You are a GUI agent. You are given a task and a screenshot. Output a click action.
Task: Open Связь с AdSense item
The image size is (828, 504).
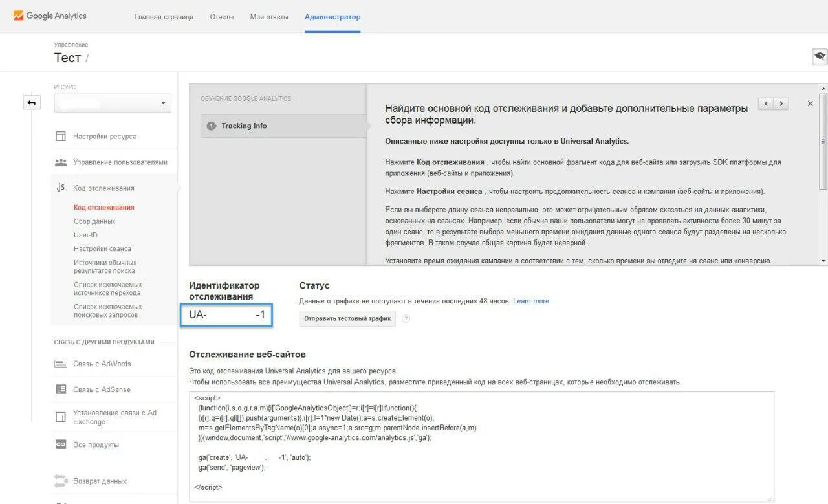coord(102,389)
